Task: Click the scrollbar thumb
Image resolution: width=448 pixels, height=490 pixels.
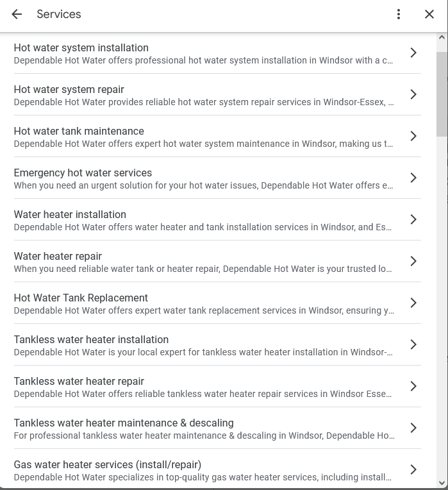Action: click(442, 94)
